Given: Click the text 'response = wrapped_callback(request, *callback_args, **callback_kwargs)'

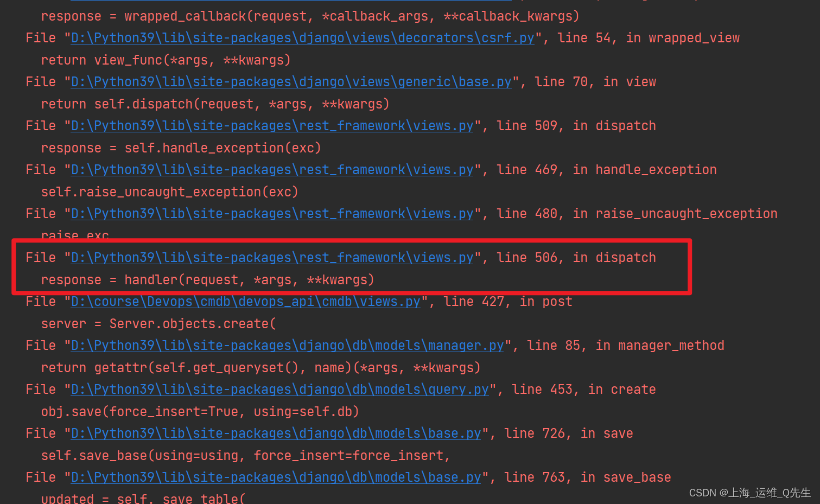Looking at the screenshot, I should pyautogui.click(x=310, y=16).
